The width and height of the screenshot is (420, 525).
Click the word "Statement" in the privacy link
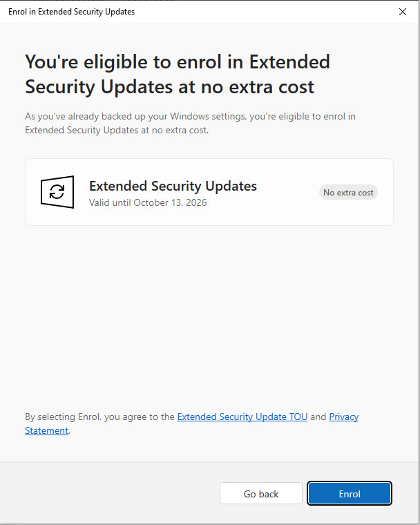pyautogui.click(x=46, y=430)
